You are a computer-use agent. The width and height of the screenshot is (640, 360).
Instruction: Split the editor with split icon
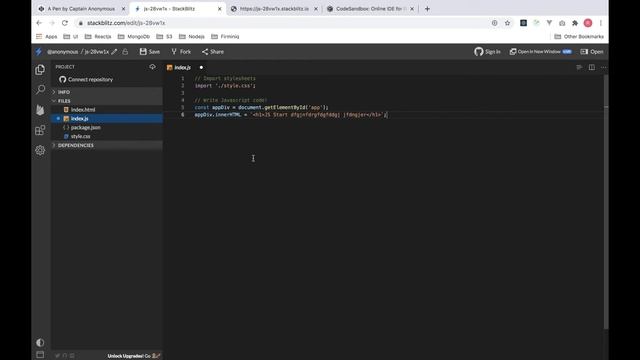pyautogui.click(x=591, y=67)
